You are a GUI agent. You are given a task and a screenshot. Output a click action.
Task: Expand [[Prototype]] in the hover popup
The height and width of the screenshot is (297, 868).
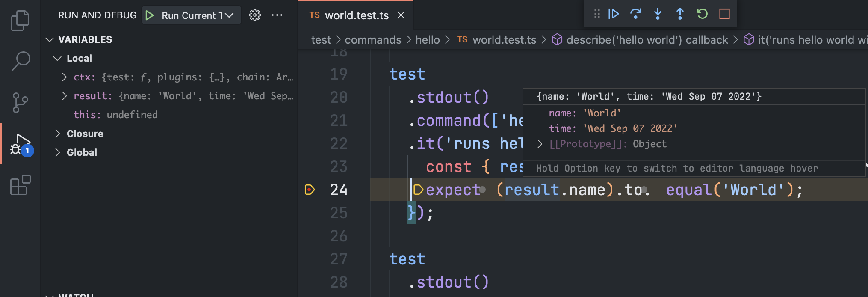click(x=540, y=144)
